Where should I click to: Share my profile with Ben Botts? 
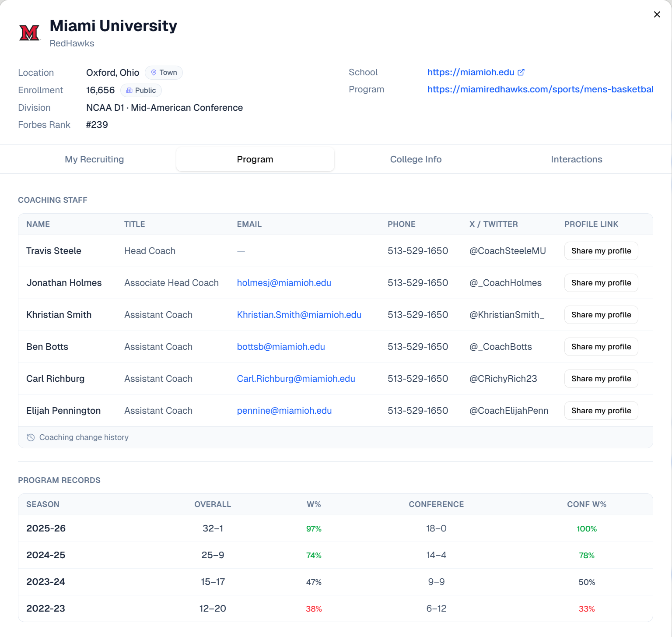601,347
